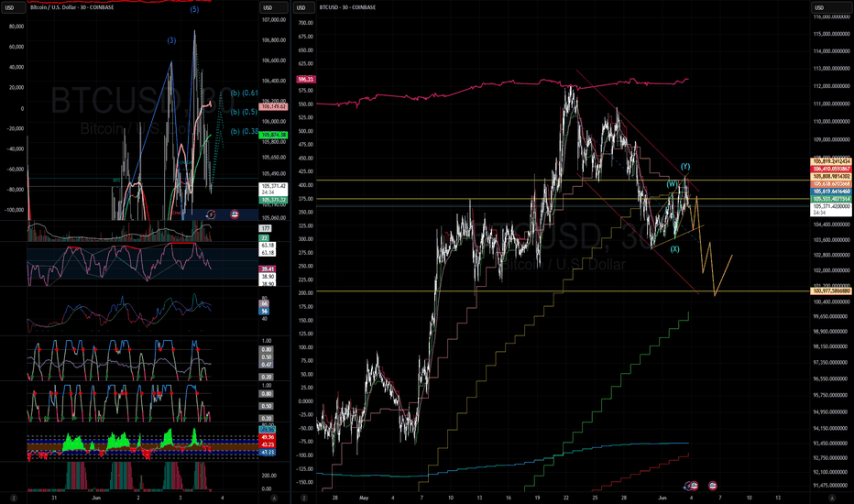Viewport: 854px width, 504px height.
Task: Toggle auto-scale A button on left chart
Action: pyautogui.click(x=274, y=498)
